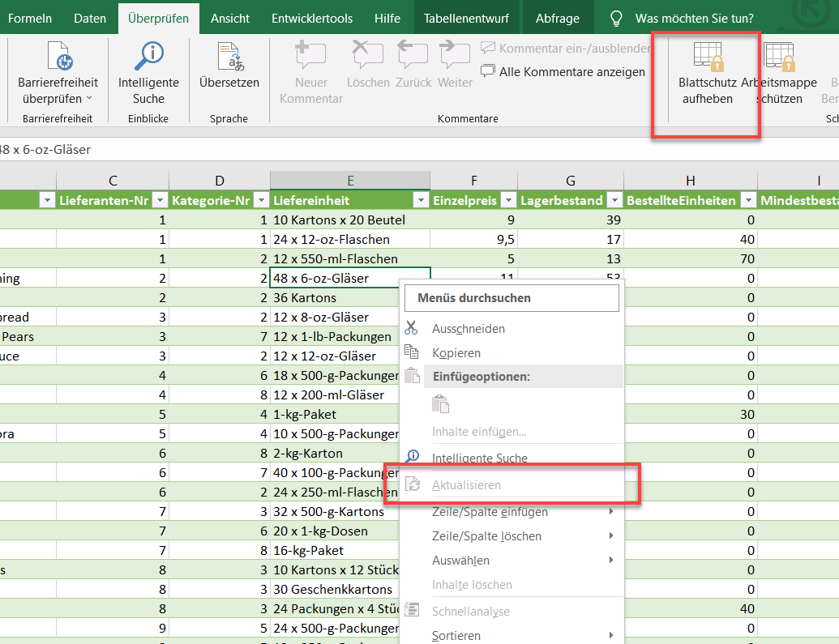Select Kopieren from context menu
The image size is (839, 644).
pos(456,353)
